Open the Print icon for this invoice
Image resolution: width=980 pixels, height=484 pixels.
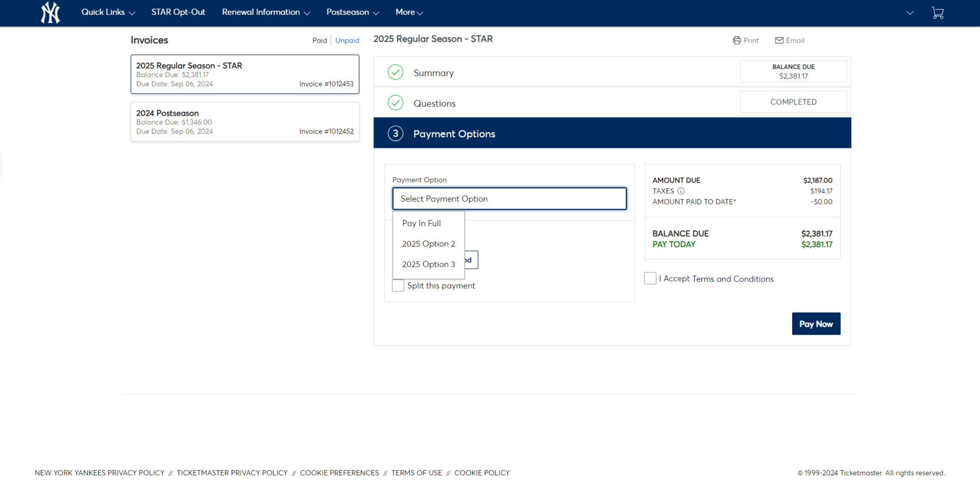pyautogui.click(x=736, y=40)
